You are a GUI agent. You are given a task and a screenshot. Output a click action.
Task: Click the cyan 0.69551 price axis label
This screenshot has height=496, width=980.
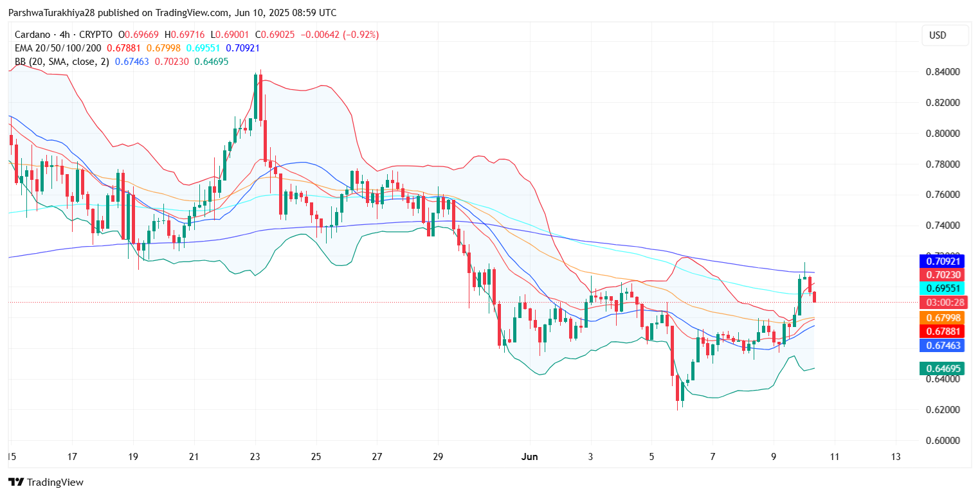pos(943,288)
